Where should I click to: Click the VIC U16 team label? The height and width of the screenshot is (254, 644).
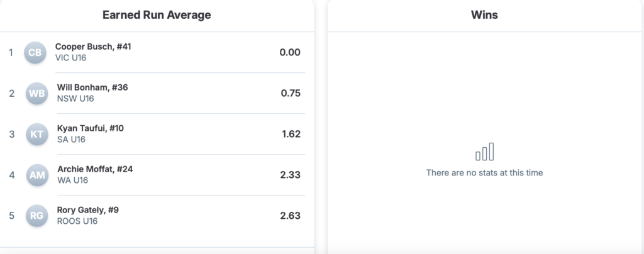tap(70, 58)
